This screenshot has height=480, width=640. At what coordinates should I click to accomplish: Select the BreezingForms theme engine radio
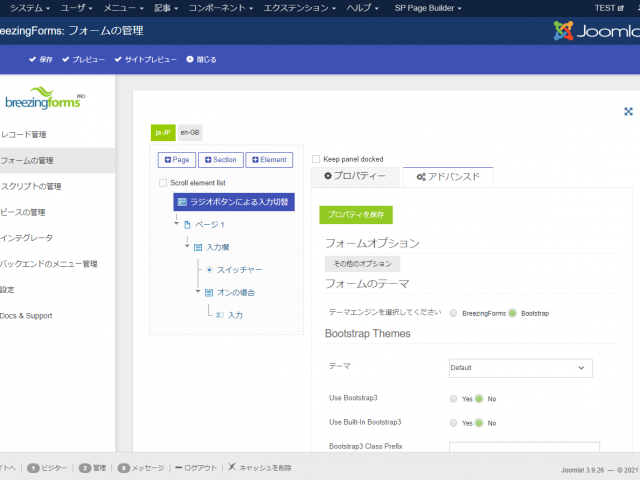pyautogui.click(x=453, y=313)
